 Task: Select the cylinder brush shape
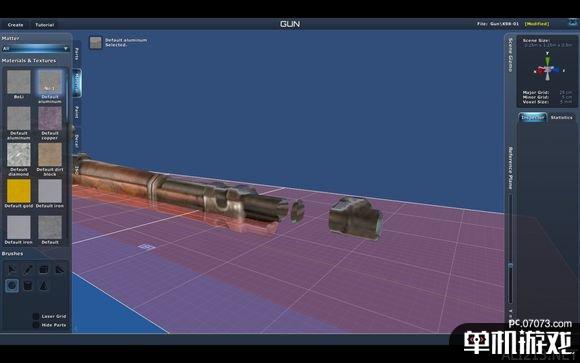point(28,285)
